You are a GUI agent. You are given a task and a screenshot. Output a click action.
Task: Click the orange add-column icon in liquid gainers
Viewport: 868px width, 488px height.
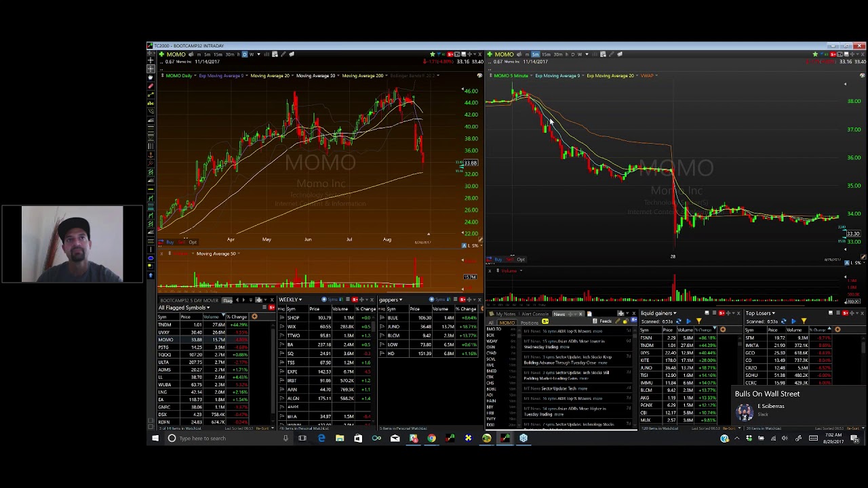pyautogui.click(x=723, y=329)
